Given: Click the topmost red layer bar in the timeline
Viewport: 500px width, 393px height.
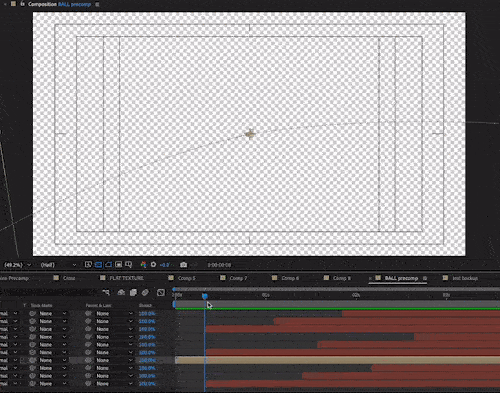Looking at the screenshot, I should coord(421,314).
